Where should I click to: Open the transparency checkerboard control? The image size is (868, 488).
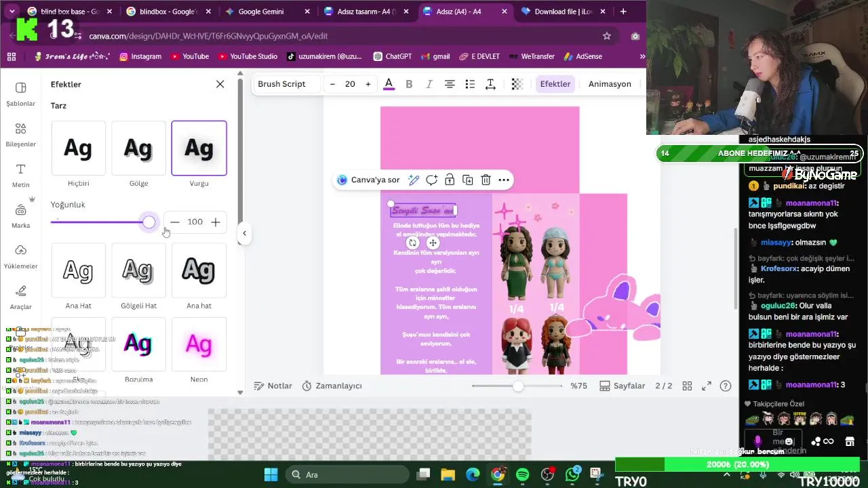(x=517, y=84)
